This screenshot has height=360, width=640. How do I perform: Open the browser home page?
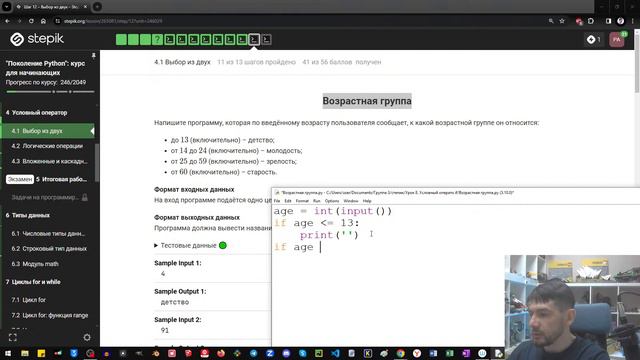(43, 21)
